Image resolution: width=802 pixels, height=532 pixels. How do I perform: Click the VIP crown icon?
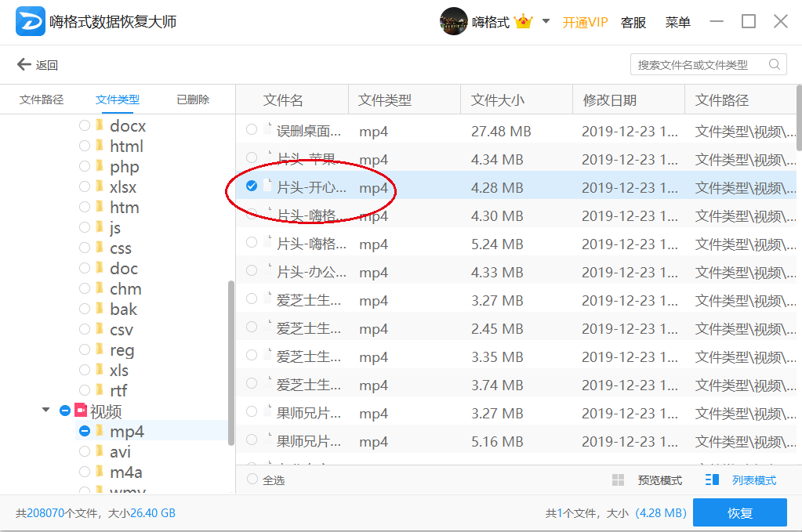point(523,22)
